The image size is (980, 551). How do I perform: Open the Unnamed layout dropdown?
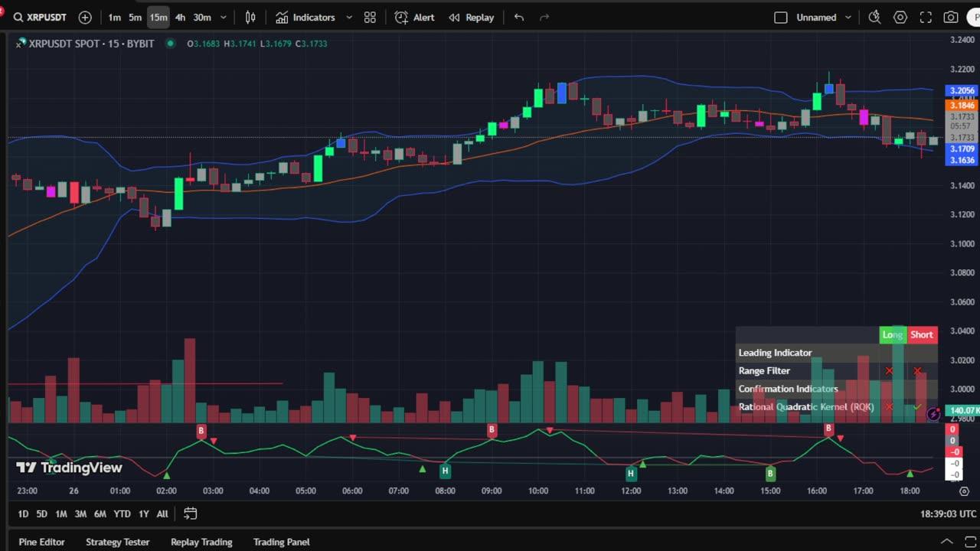824,17
